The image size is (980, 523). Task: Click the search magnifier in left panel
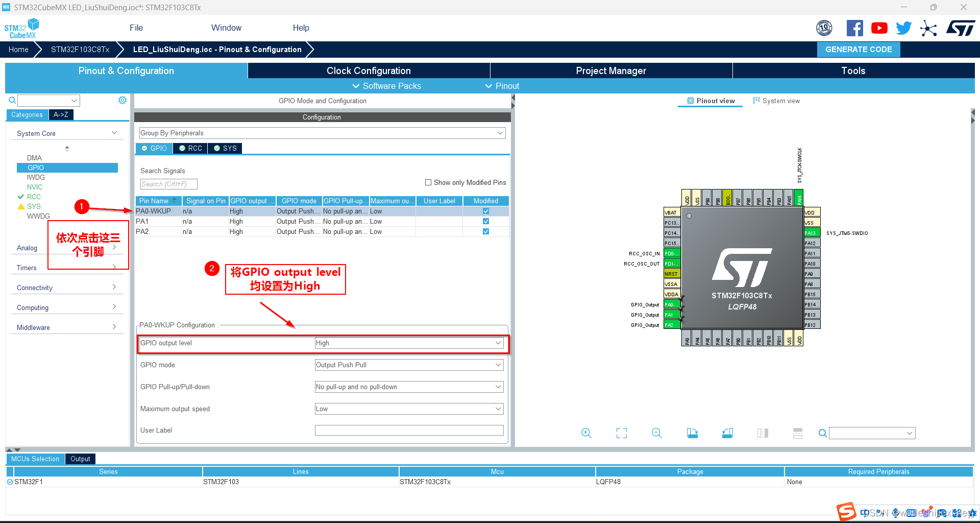(12, 100)
